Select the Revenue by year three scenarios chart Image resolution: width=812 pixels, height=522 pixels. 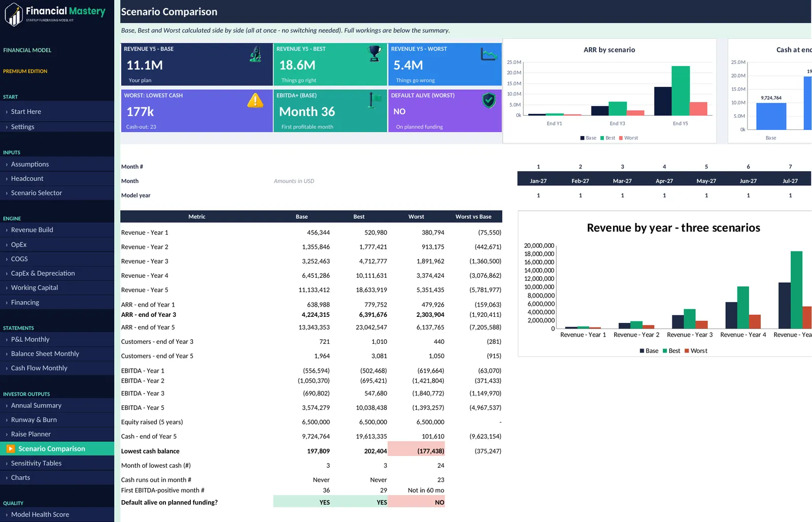coord(665,283)
